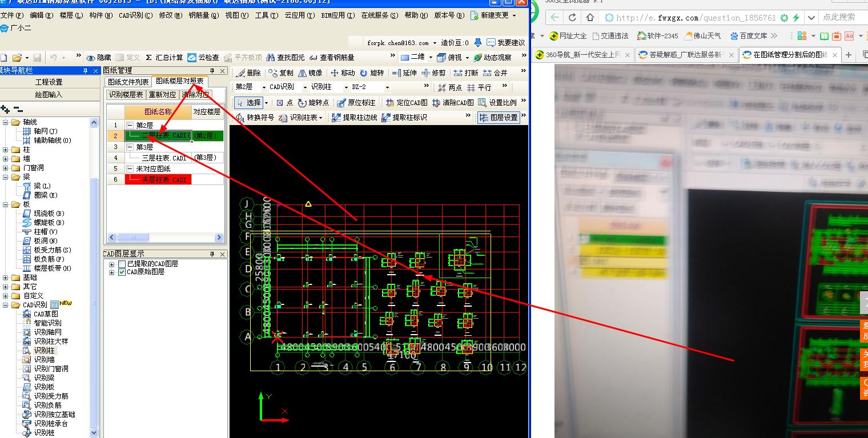Click 提取柱标识 tool
The height and width of the screenshot is (438, 868).
[x=404, y=118]
